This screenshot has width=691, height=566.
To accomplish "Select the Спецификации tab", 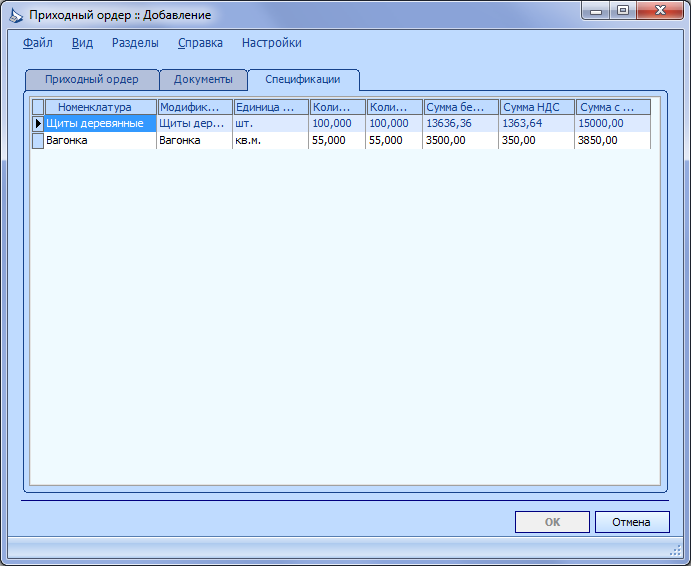I will (303, 80).
